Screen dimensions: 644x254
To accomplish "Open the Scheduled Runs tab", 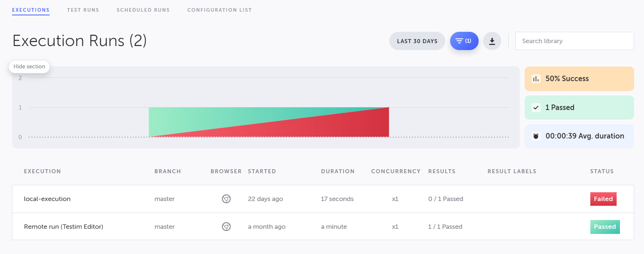I will [x=143, y=10].
